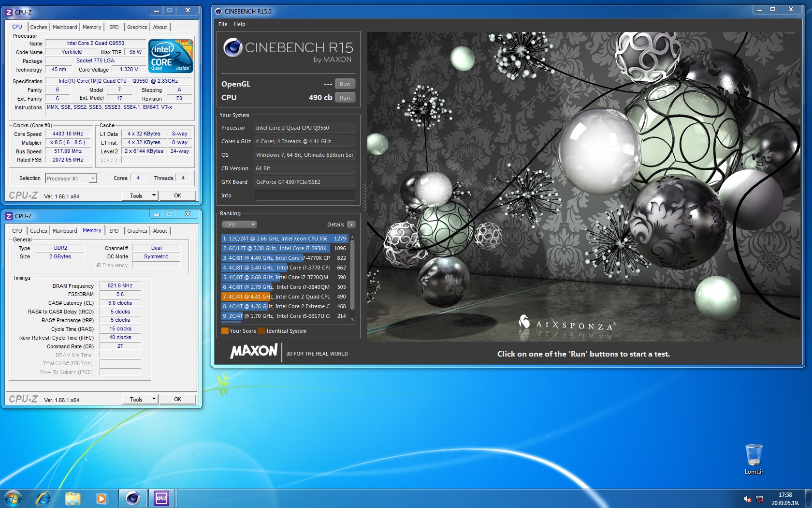
Task: Run the OpenGL benchmark
Action: pyautogui.click(x=345, y=84)
